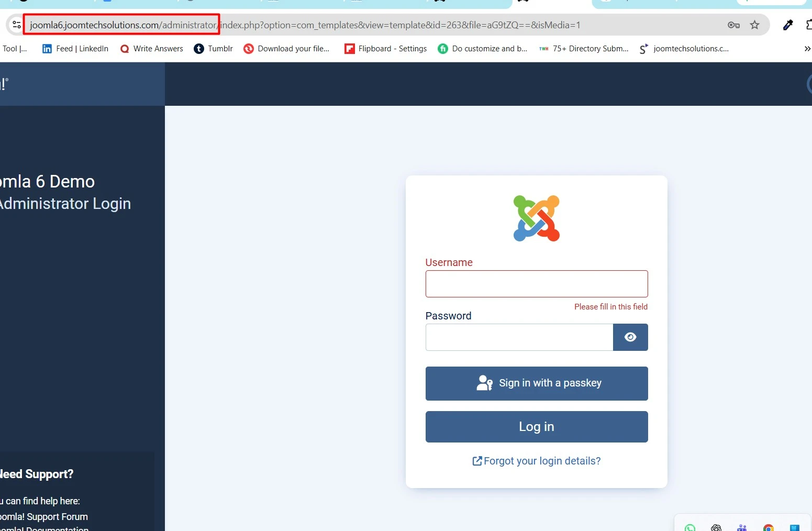This screenshot has height=531, width=812.
Task: Open the Tool bookmark on bookmarks bar
Action: tap(14, 49)
